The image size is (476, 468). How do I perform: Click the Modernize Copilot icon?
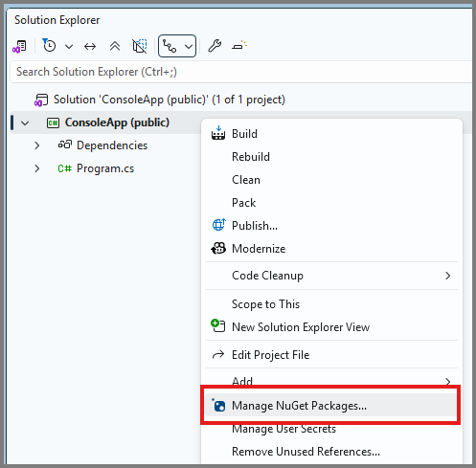click(x=218, y=248)
